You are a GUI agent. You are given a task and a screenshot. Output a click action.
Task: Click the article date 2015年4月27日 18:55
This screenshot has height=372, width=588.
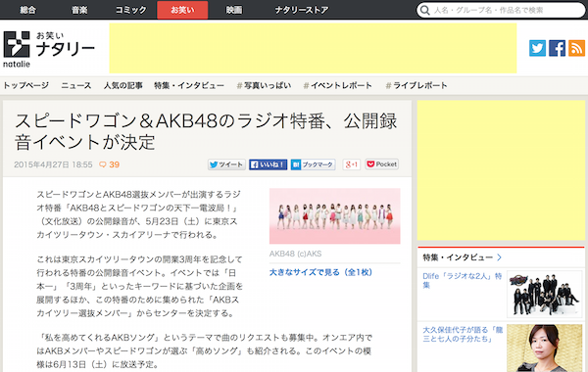point(53,164)
